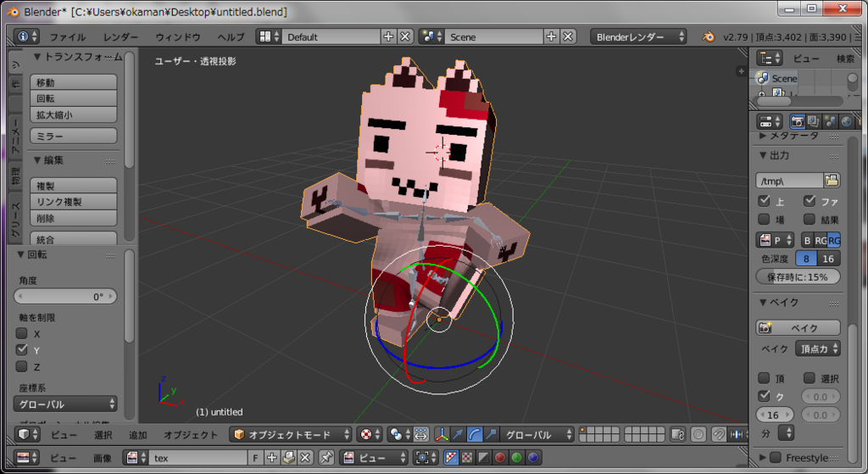This screenshot has height=474, width=868.
Task: Click the scene browse icon
Action: [x=431, y=36]
